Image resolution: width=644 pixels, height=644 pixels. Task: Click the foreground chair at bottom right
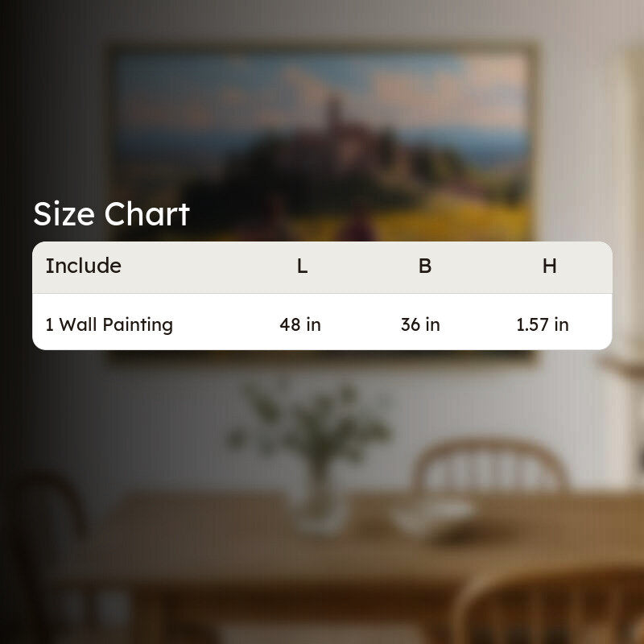[x=551, y=608]
